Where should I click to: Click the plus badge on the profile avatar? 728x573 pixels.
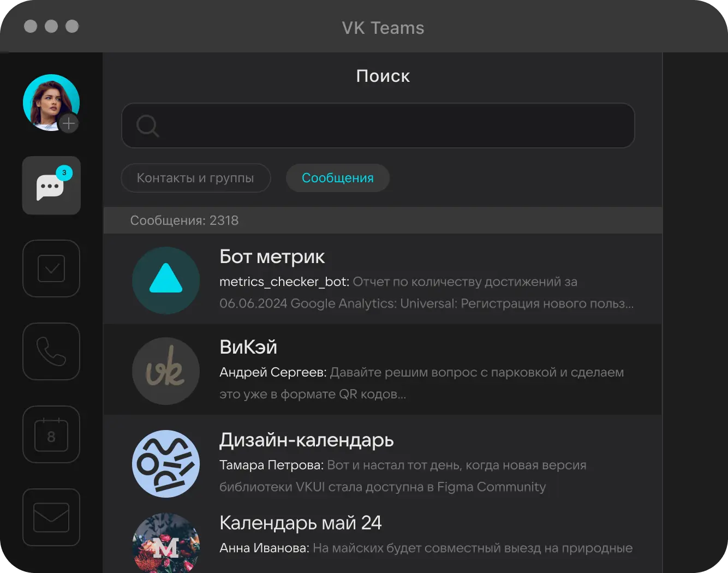pos(69,124)
